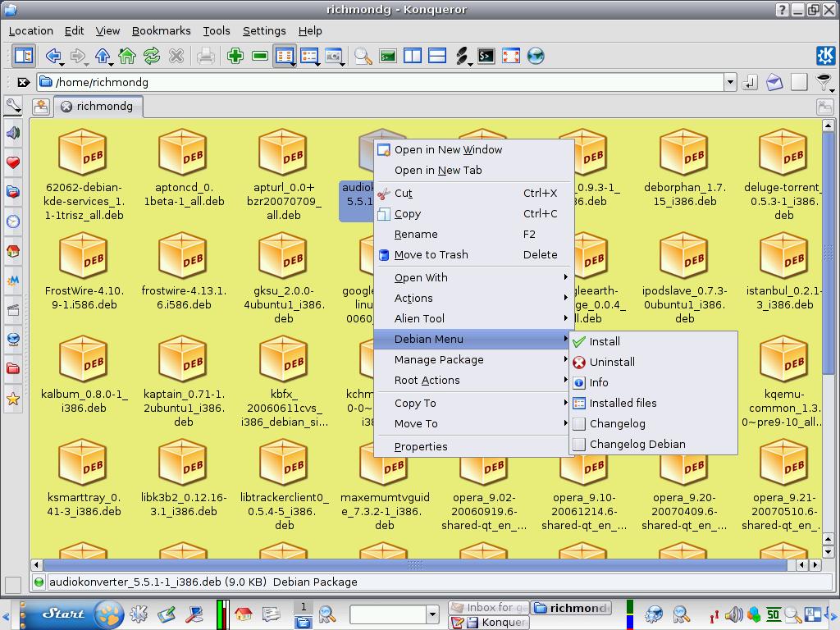Decrease icon size with green minus
Screen dimensions: 840x630
(260, 56)
